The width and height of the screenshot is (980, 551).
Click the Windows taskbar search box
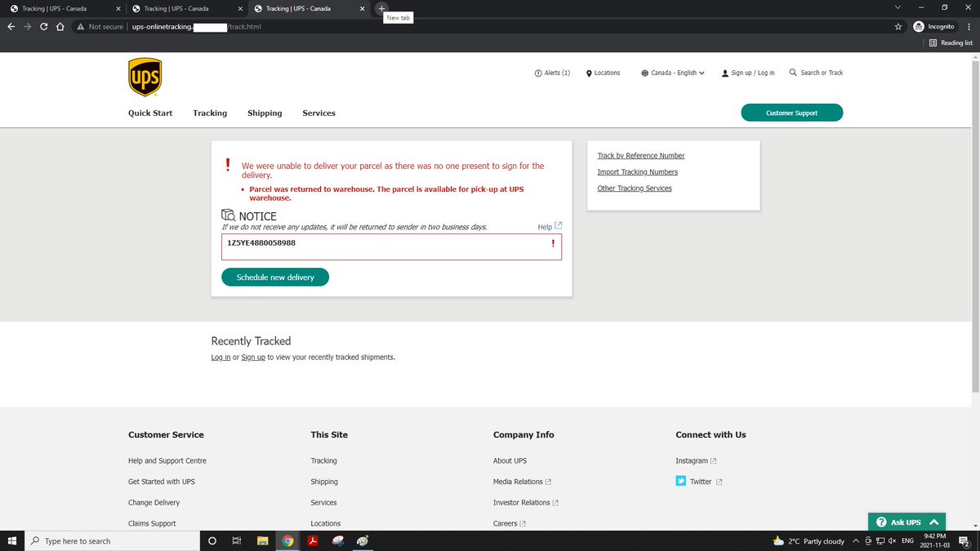113,541
